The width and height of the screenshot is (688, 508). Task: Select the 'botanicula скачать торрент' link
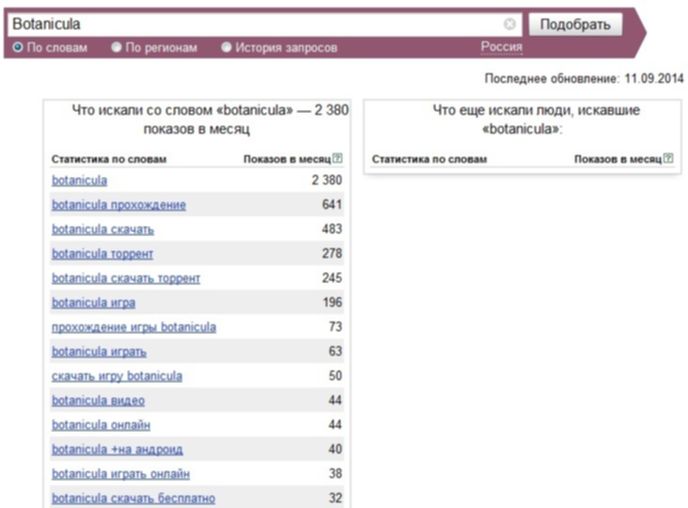coord(126,278)
